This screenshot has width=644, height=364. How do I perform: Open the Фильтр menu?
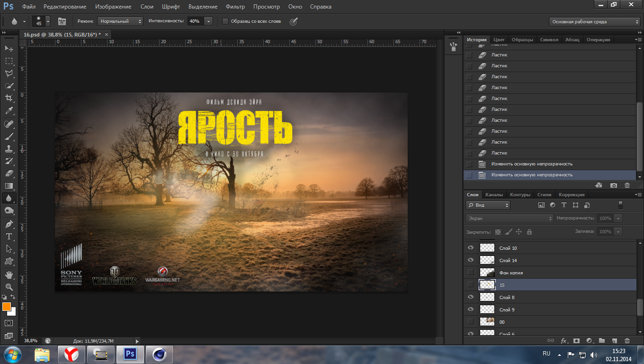235,7
